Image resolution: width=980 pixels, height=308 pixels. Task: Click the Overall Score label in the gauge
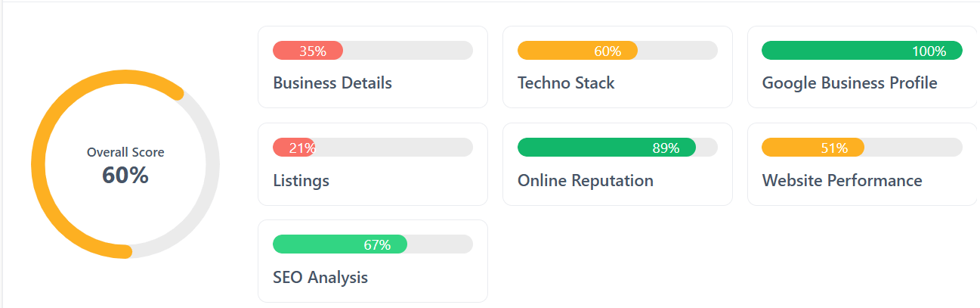125,152
